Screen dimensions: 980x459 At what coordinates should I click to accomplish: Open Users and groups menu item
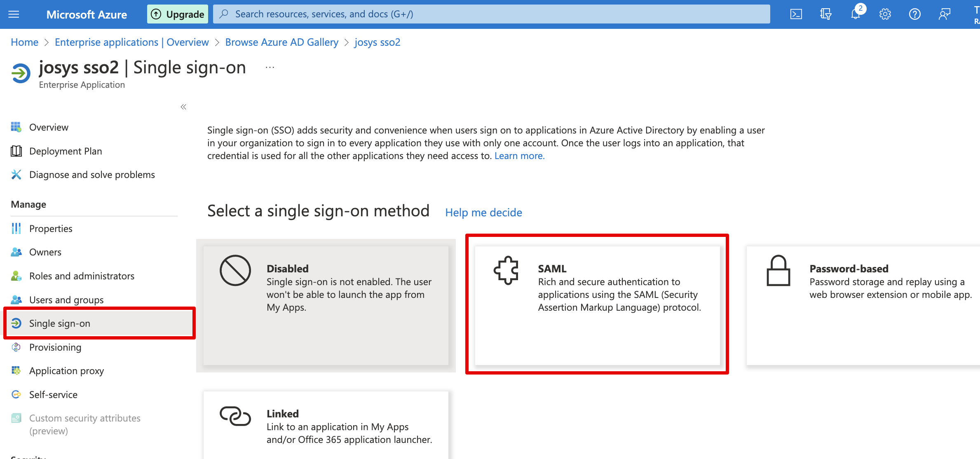tap(66, 300)
